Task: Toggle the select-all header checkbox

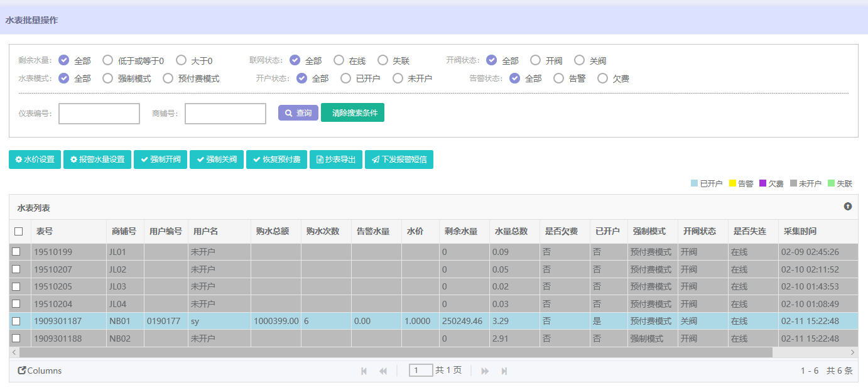Action: click(19, 231)
